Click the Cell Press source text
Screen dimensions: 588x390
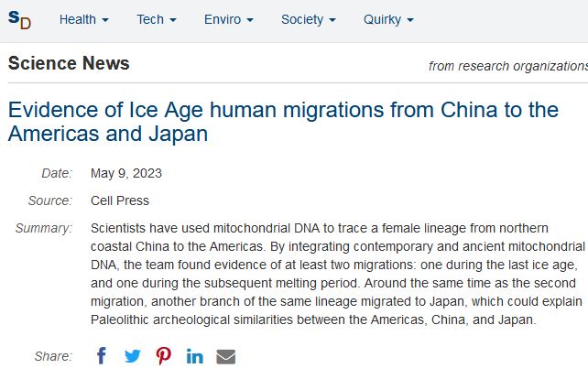click(x=120, y=200)
